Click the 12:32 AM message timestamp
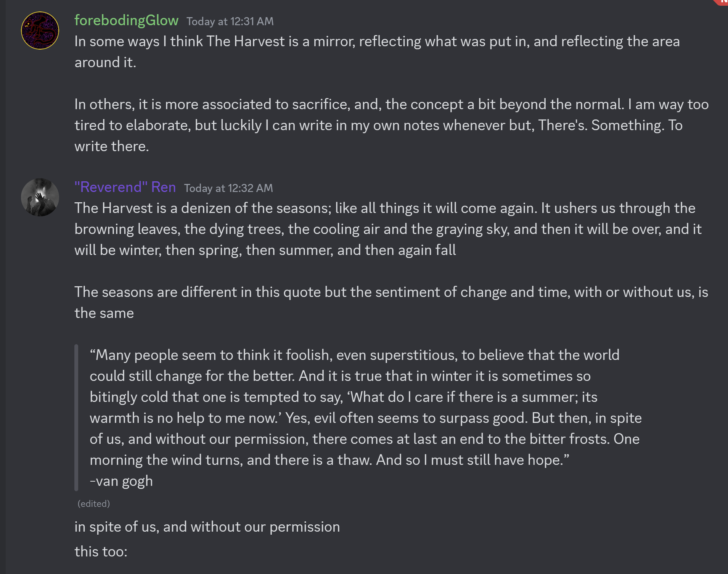Viewport: 728px width, 574px height. [228, 188]
